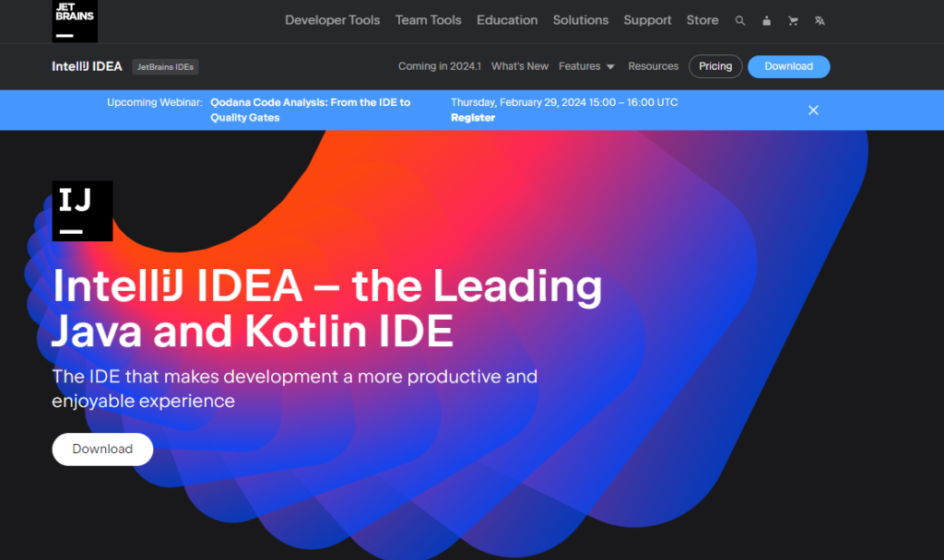Open the site search icon
The height and width of the screenshot is (560, 944).
[740, 20]
